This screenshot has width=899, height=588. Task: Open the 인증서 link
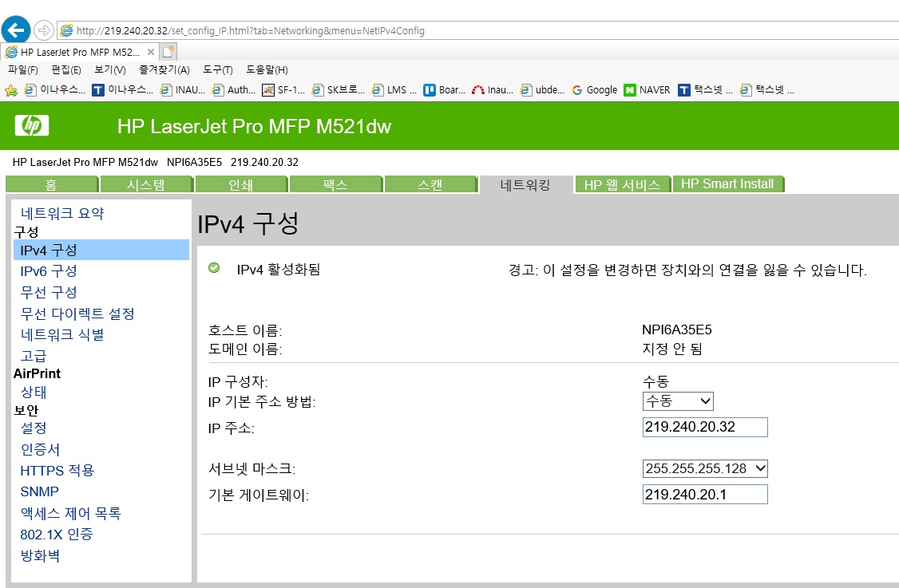pyautogui.click(x=40, y=449)
